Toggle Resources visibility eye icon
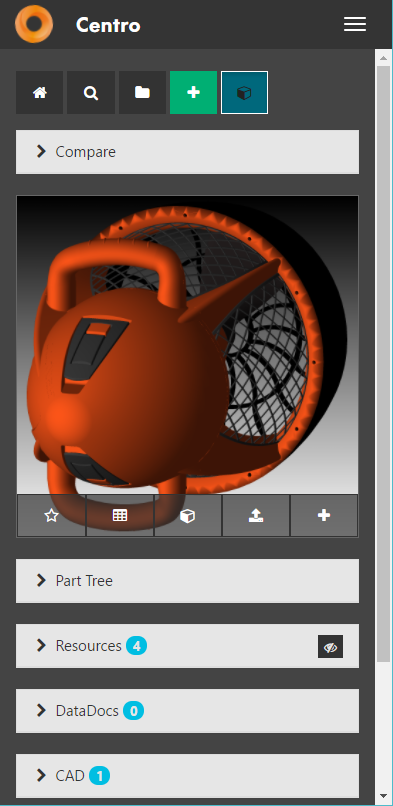The width and height of the screenshot is (393, 806). point(330,647)
